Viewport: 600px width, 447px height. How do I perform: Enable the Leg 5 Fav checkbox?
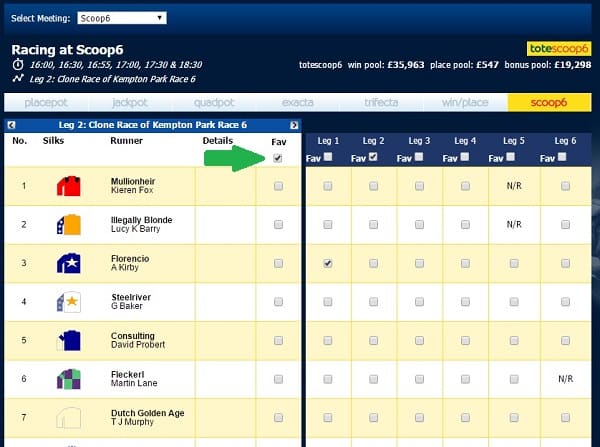[510, 157]
